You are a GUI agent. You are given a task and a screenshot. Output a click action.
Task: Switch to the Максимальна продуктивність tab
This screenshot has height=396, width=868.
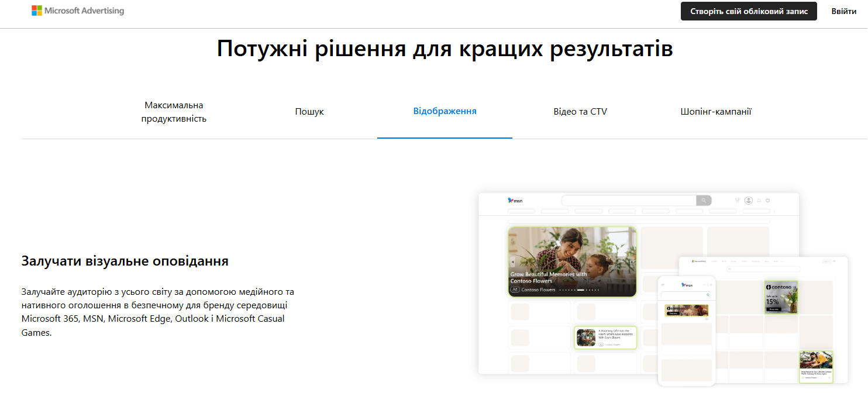pos(174,112)
